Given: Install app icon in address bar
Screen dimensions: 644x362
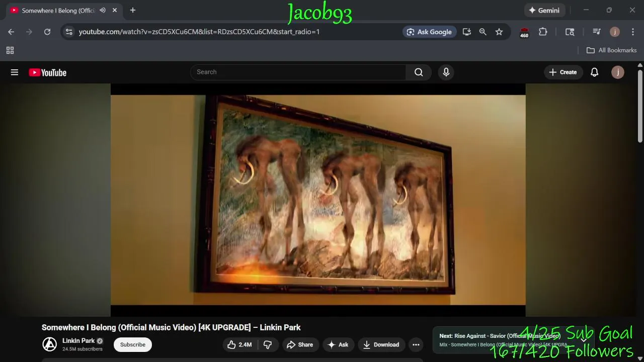Looking at the screenshot, I should [x=467, y=32].
